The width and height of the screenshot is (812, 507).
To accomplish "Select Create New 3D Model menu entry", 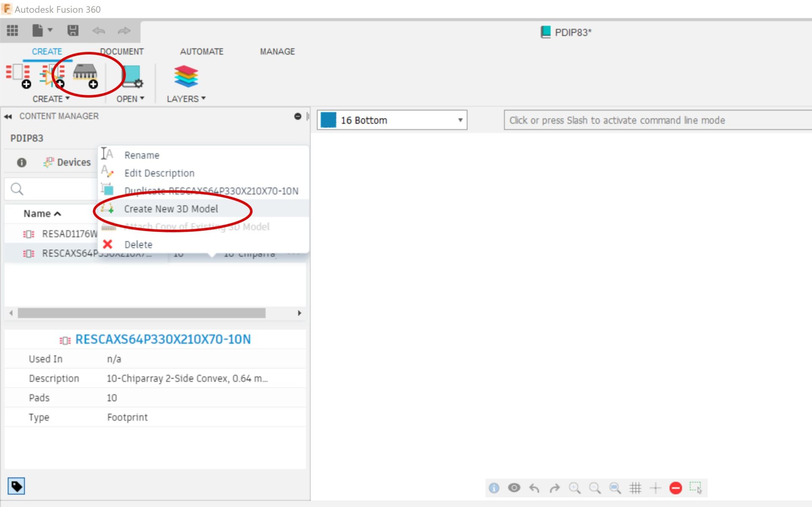I will coord(171,209).
